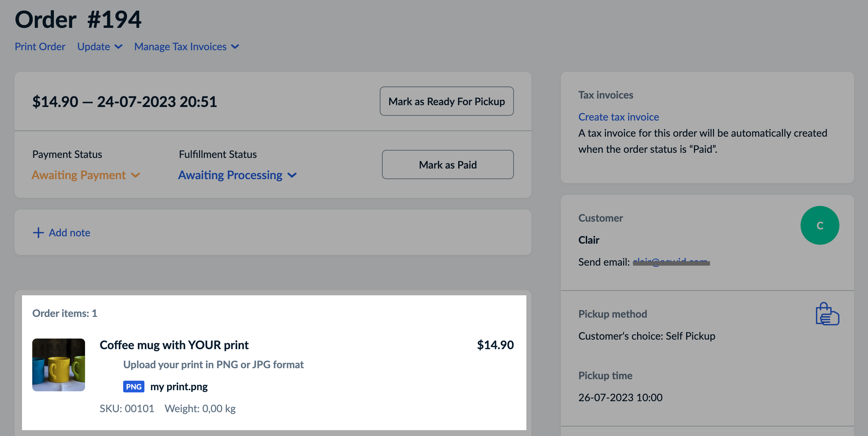This screenshot has height=436, width=868.
Task: Select Print Order
Action: click(x=40, y=47)
